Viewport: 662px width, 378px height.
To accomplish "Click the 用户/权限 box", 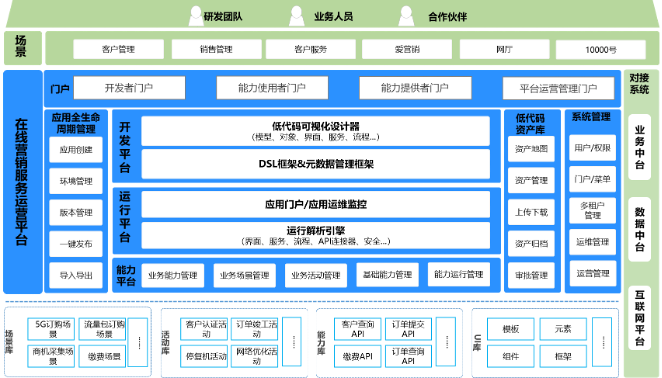I will pos(592,148).
